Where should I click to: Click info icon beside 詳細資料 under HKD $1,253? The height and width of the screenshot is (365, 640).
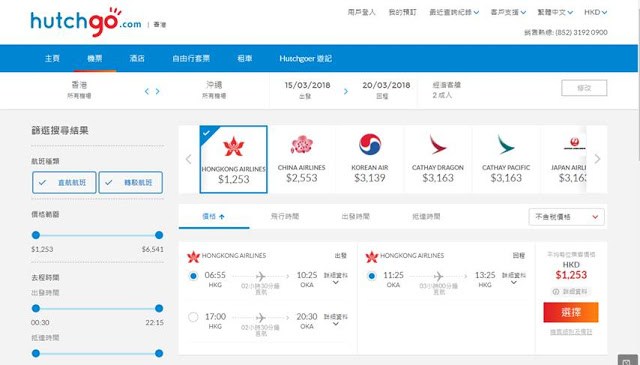coord(556,292)
